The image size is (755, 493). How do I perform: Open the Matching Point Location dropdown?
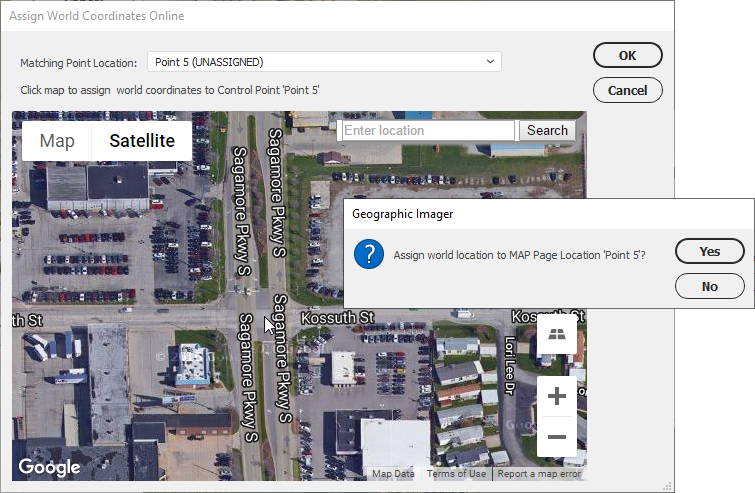[x=324, y=62]
